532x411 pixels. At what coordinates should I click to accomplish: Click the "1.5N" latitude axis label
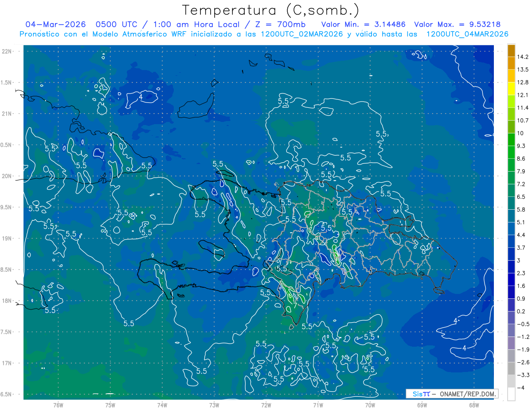pos(6,82)
